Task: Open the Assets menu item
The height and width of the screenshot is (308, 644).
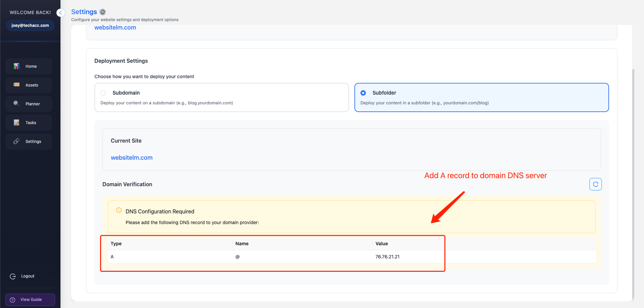Action: pyautogui.click(x=29, y=85)
